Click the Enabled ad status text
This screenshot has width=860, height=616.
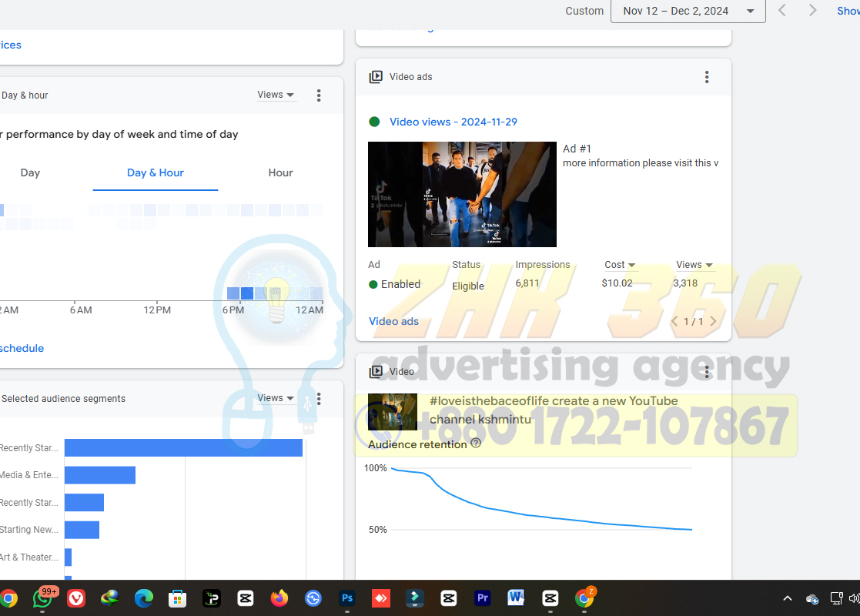click(x=400, y=284)
